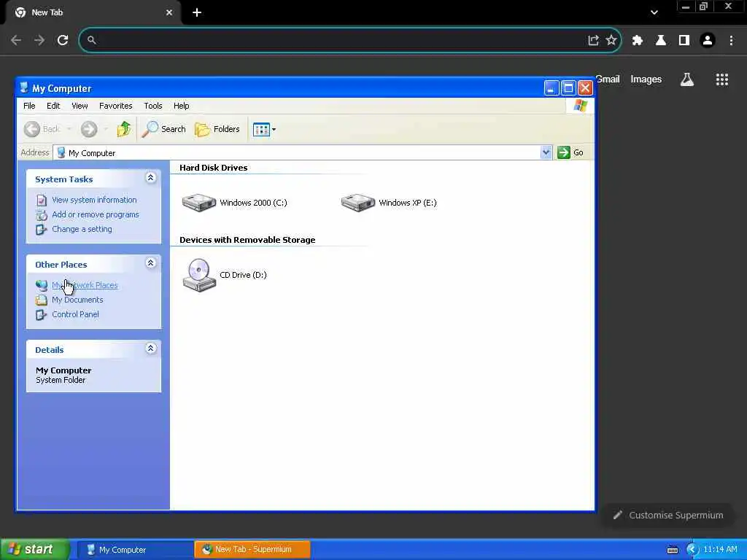Switch to New Tab - Supermium taskbar button
The image size is (747, 560).
252,550
